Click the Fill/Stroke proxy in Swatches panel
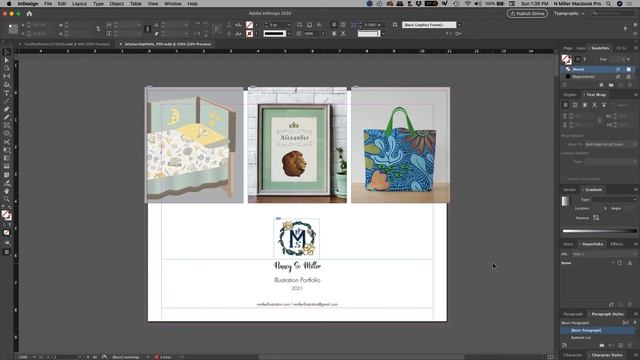 (567, 60)
